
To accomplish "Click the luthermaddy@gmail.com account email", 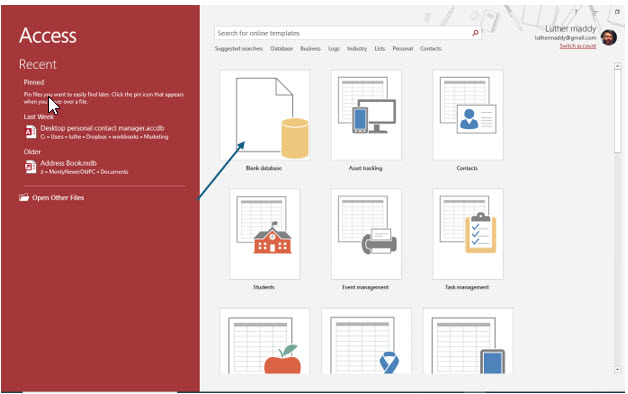I will coord(565,38).
